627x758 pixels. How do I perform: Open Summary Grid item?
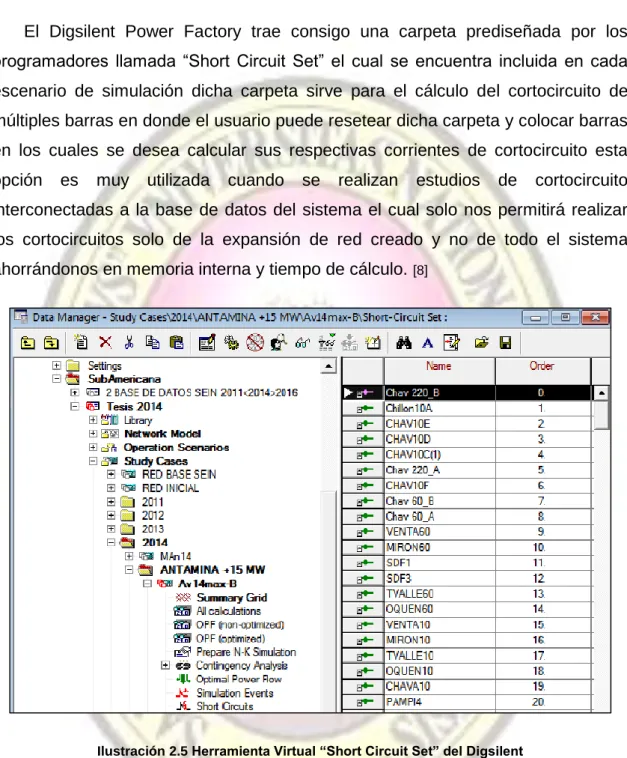tap(232, 598)
